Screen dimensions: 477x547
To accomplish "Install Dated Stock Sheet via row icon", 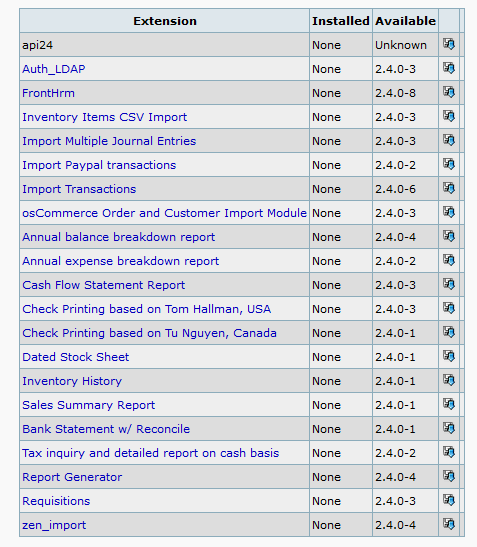I will click(x=449, y=356).
